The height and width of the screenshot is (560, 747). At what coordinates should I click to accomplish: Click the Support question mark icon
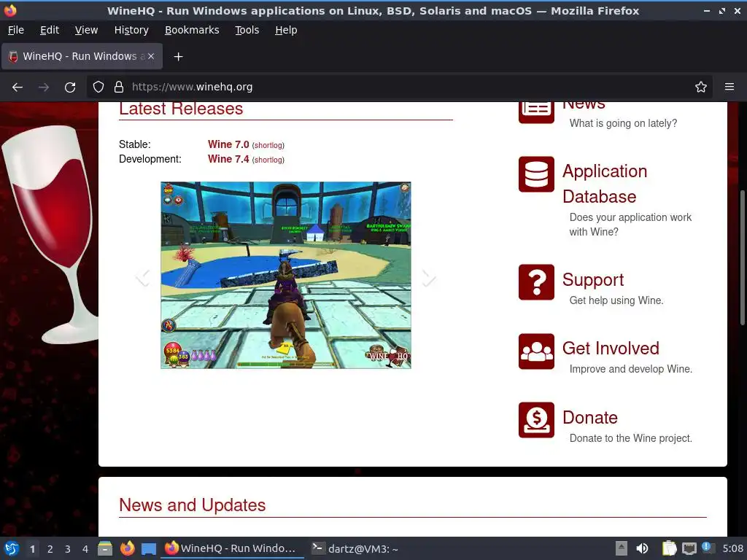(x=536, y=282)
